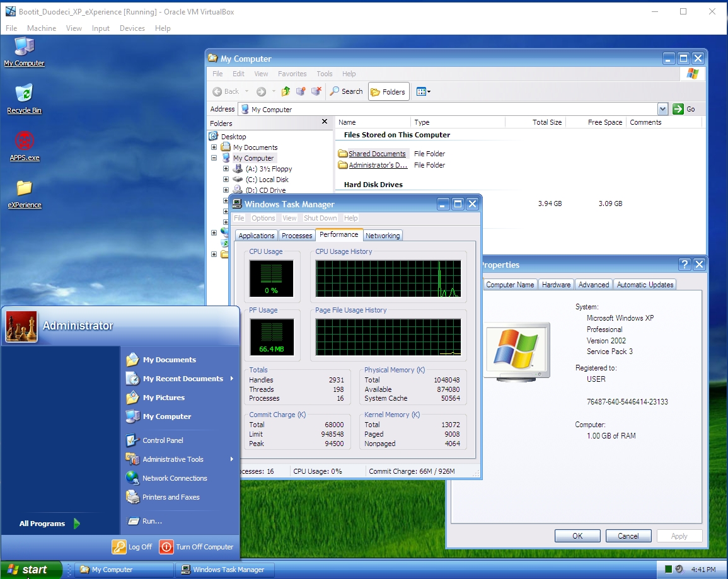
Task: Click the Map Network Drive toolbar icon
Action: (x=301, y=91)
